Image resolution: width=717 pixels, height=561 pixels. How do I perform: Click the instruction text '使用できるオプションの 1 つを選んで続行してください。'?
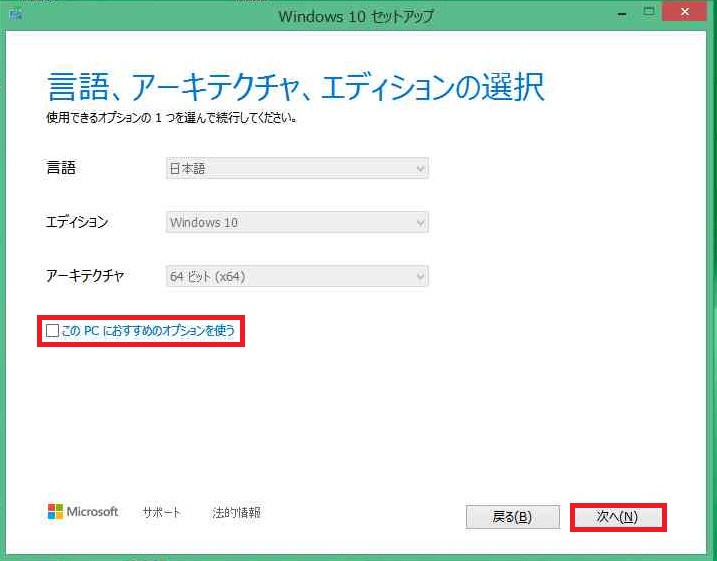tap(172, 118)
